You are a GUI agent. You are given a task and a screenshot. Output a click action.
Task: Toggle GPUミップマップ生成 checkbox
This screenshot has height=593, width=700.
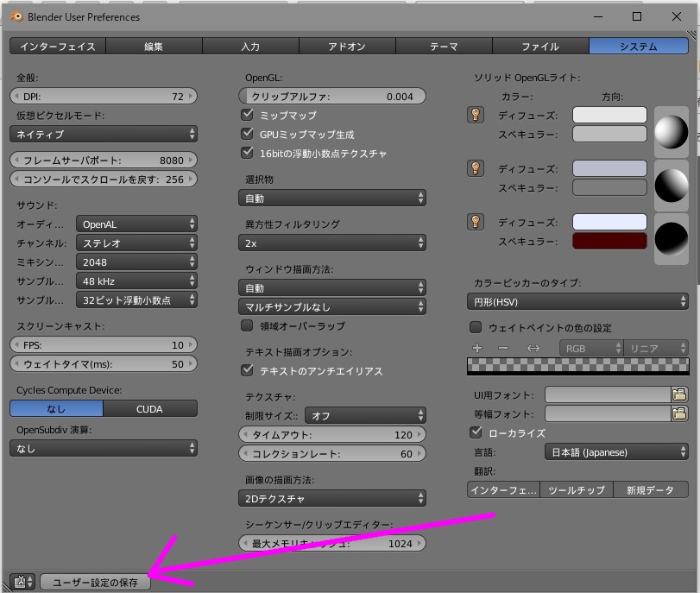247,134
